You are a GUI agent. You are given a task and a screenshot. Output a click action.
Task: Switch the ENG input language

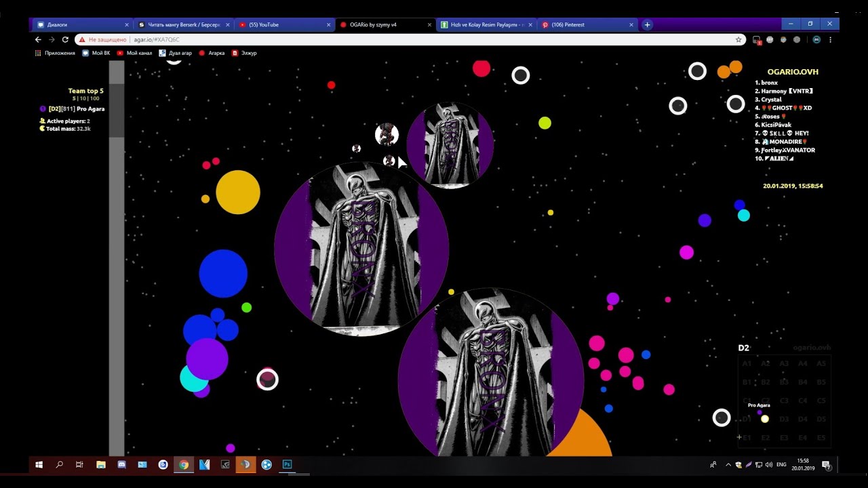[x=781, y=465]
